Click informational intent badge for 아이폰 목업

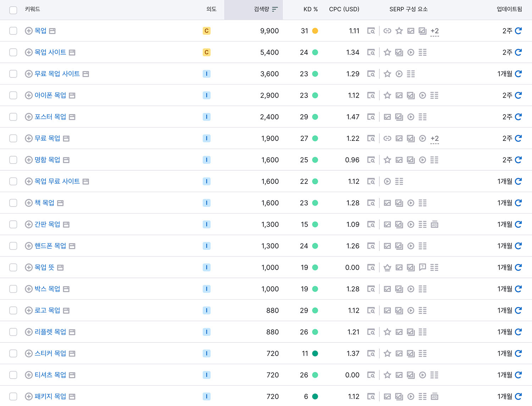(206, 95)
